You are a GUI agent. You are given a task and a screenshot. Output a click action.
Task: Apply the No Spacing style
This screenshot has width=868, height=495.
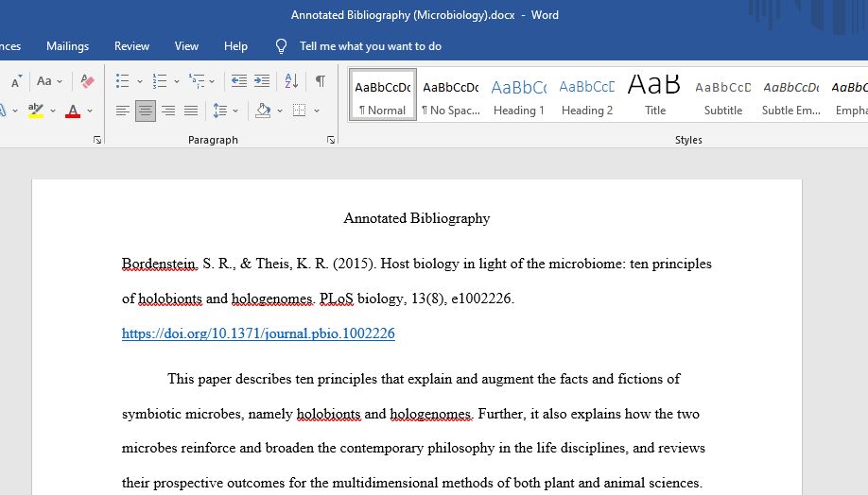451,94
